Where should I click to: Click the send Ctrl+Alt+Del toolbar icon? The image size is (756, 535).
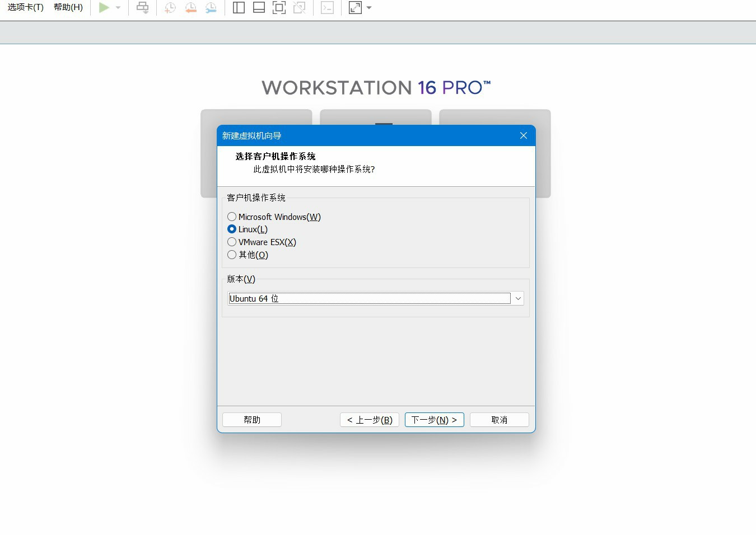point(143,8)
